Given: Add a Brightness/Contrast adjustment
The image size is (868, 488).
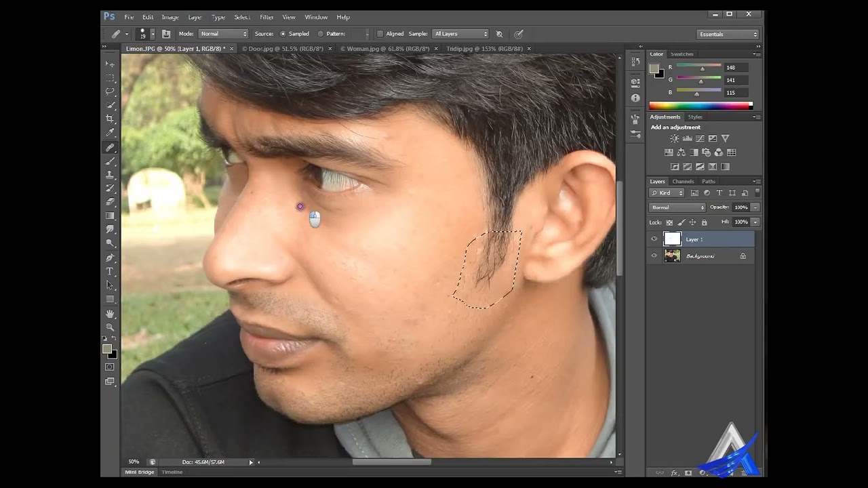Looking at the screenshot, I should pyautogui.click(x=674, y=138).
